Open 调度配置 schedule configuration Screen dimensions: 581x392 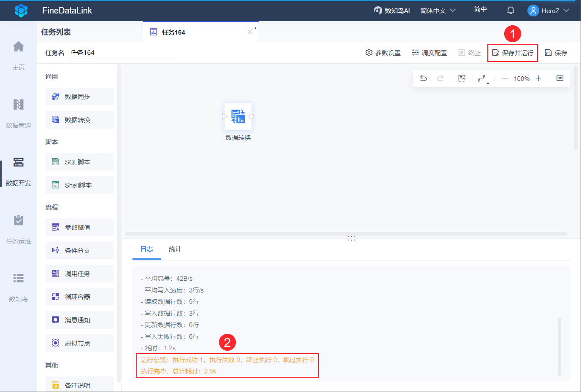pos(430,53)
